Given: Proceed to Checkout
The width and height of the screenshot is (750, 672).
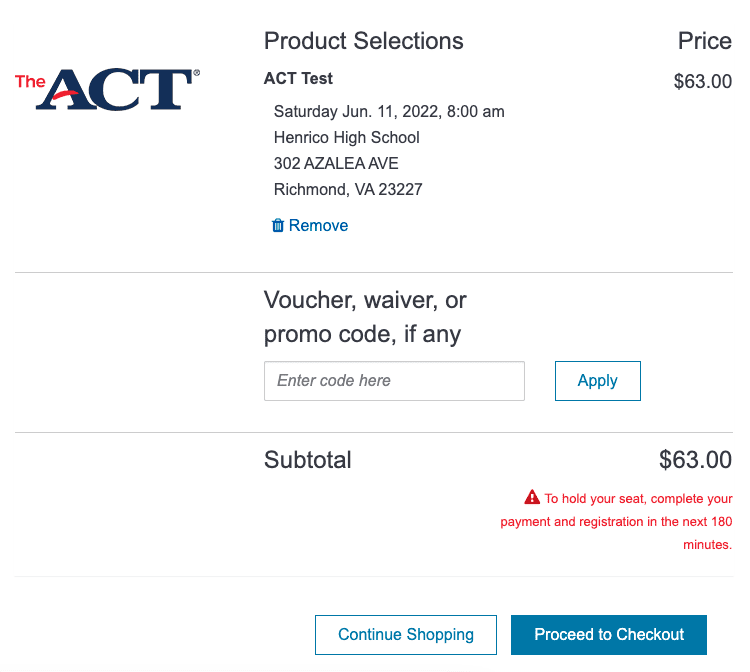Looking at the screenshot, I should coord(609,635).
